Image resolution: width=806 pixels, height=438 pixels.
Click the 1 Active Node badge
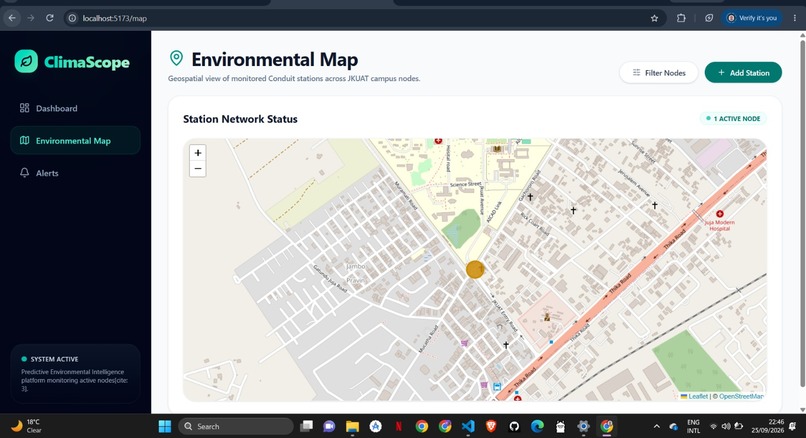(x=733, y=119)
